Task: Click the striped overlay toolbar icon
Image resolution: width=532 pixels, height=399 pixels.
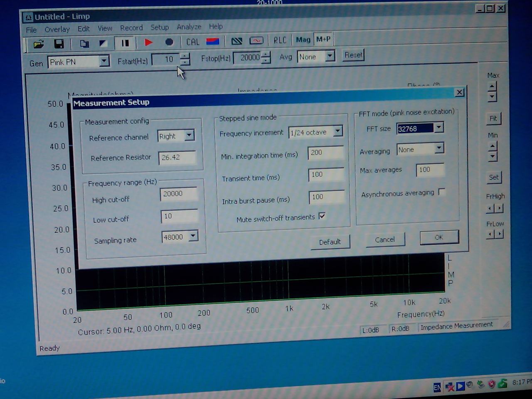Action: click(x=237, y=41)
